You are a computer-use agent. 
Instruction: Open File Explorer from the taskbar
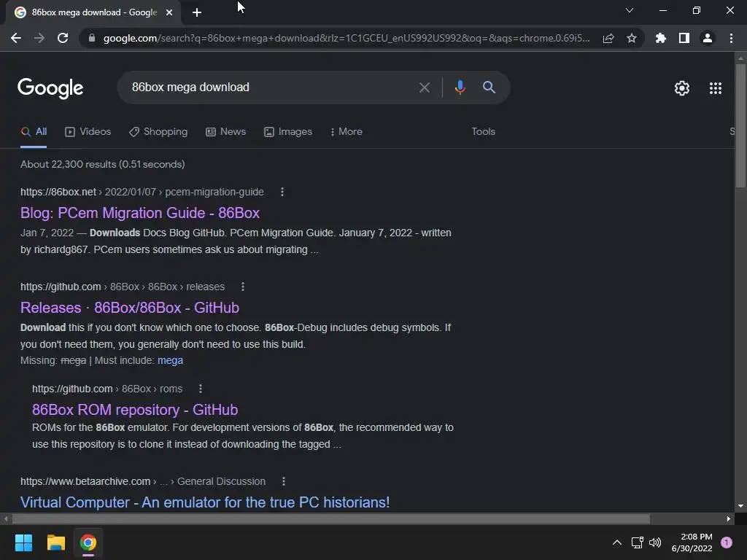tap(55, 542)
